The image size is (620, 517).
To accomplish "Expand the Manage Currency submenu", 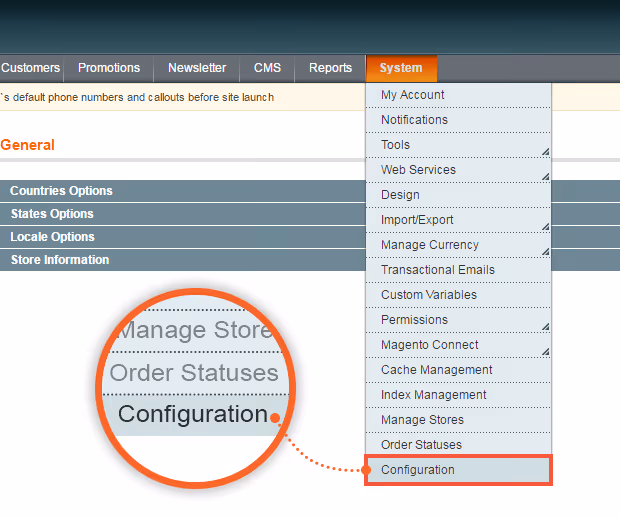I will 458,245.
